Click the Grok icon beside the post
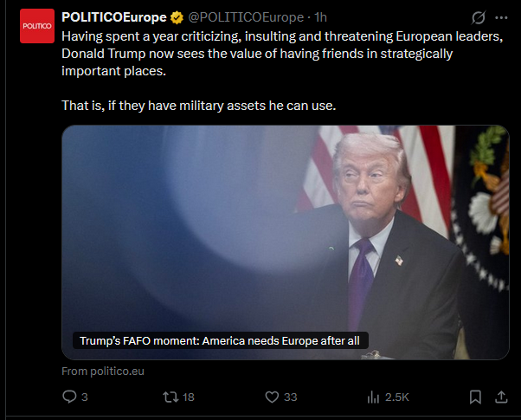521x420 pixels. 477,17
